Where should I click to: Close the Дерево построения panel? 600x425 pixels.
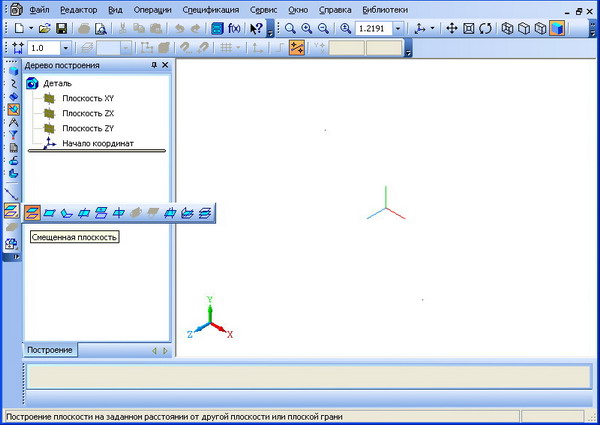165,66
